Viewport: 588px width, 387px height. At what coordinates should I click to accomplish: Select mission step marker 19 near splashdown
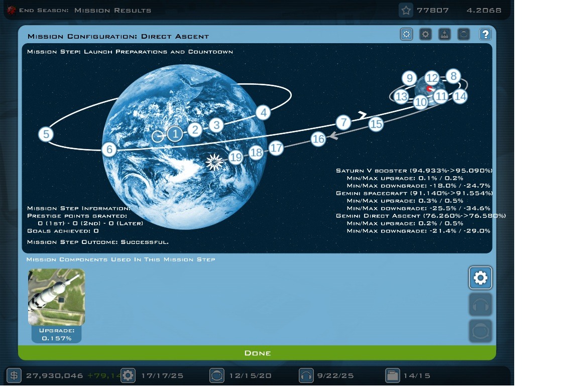tap(236, 157)
